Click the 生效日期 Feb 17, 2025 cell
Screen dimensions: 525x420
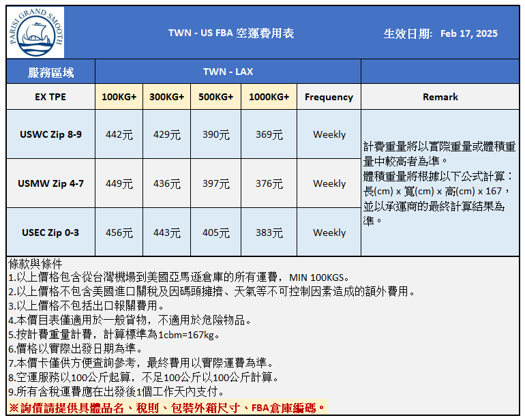point(440,33)
